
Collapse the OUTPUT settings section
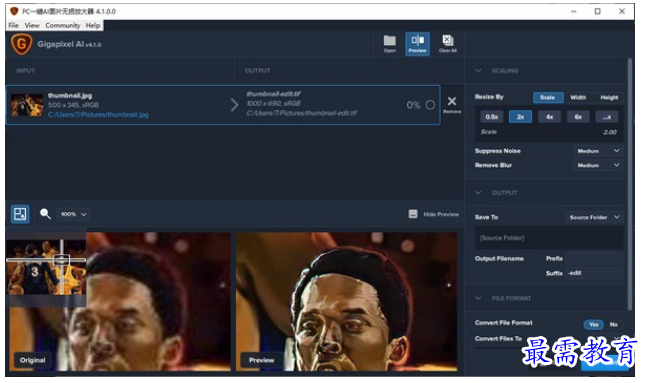478,192
